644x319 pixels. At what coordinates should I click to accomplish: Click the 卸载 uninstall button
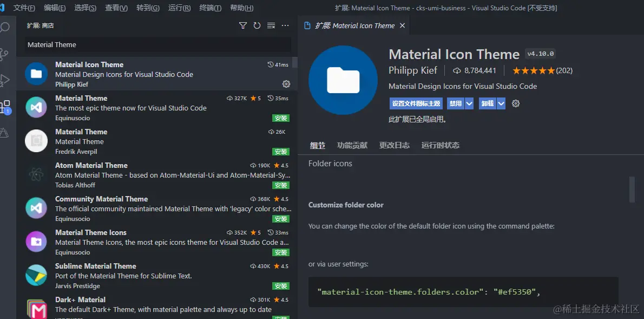[x=488, y=103]
